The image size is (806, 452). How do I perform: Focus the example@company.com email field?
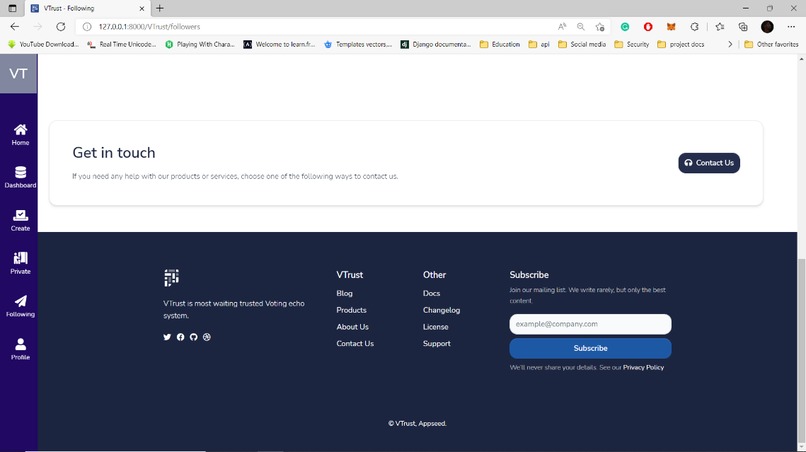pyautogui.click(x=590, y=324)
